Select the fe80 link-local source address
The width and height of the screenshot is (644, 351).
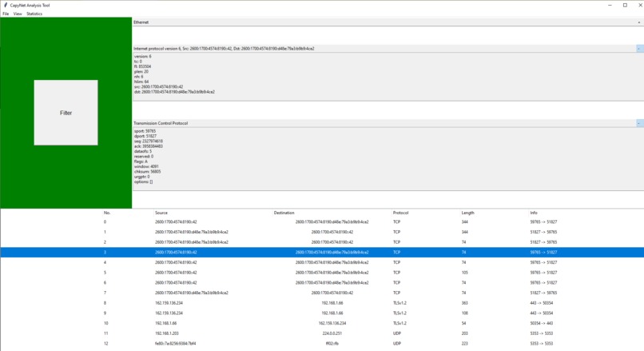175,344
